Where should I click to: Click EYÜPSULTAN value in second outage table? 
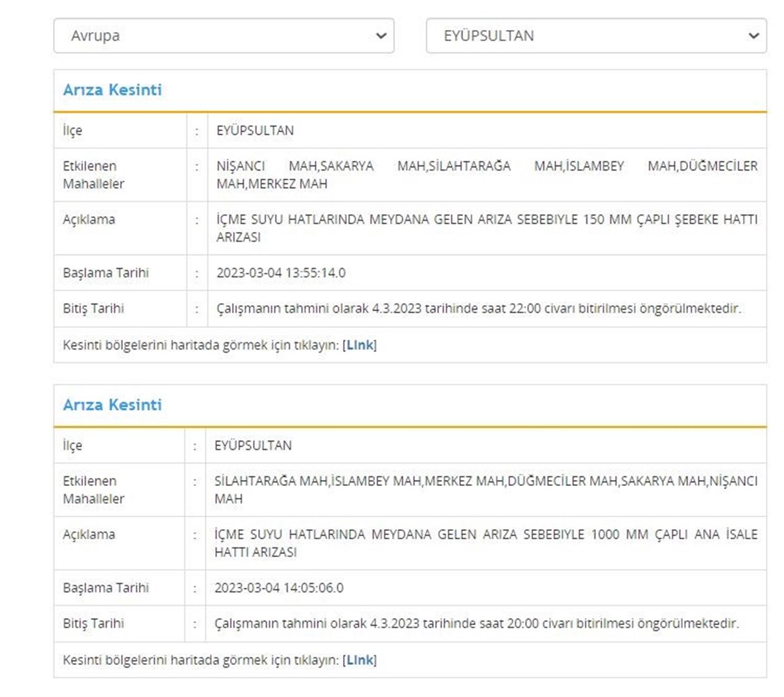[x=253, y=446]
